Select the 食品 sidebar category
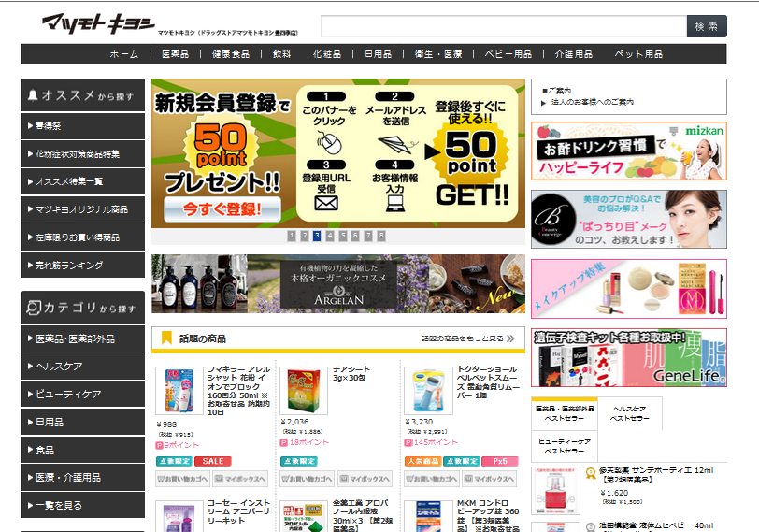 point(83,450)
